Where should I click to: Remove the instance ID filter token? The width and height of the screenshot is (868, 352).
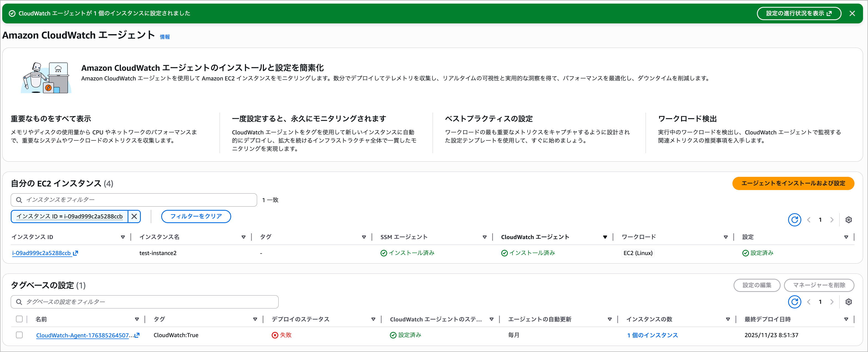point(134,216)
